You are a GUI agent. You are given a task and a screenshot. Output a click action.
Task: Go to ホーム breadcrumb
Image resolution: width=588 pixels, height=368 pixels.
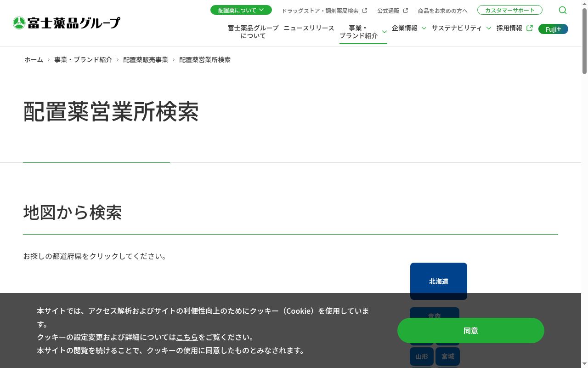(34, 60)
